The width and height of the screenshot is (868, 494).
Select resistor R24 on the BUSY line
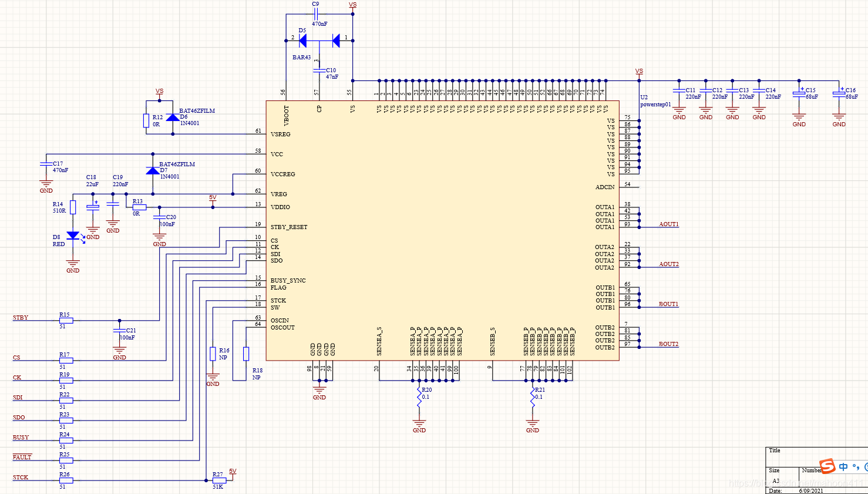66,441
